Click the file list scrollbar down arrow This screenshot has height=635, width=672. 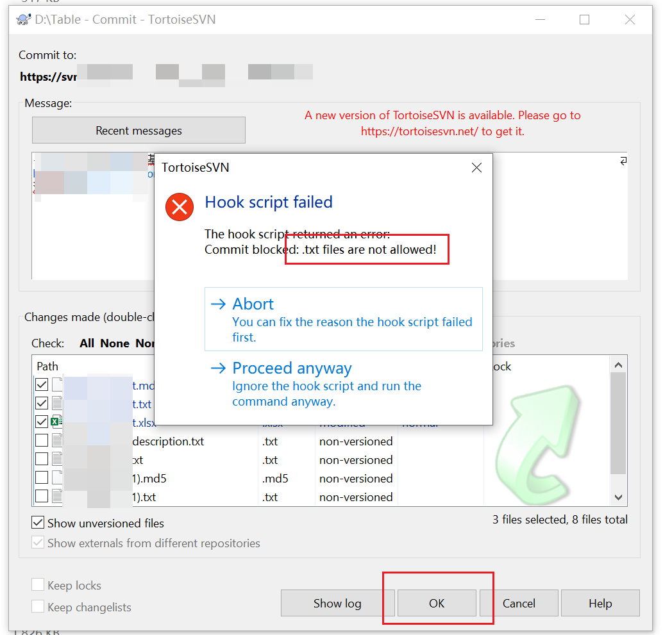pos(617,497)
